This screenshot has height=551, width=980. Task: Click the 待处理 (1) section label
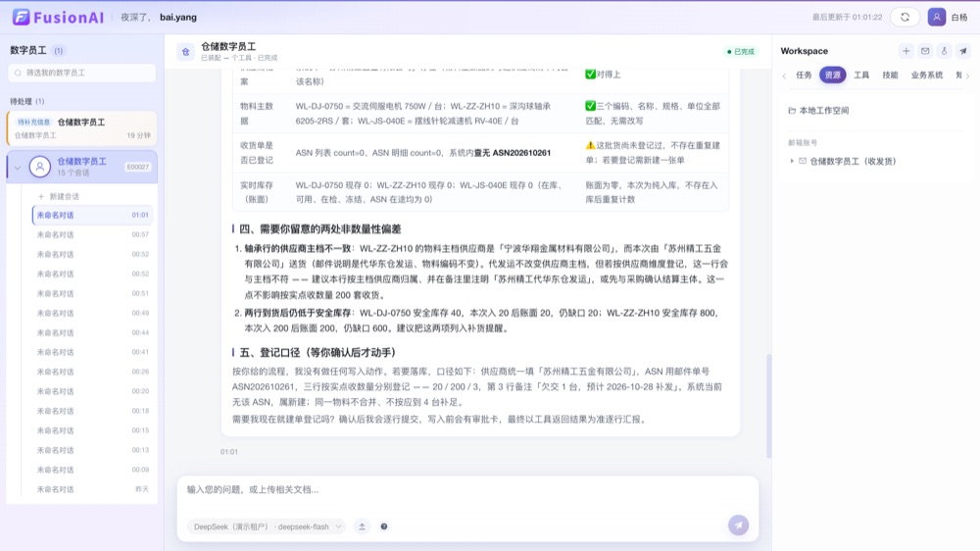(26, 101)
